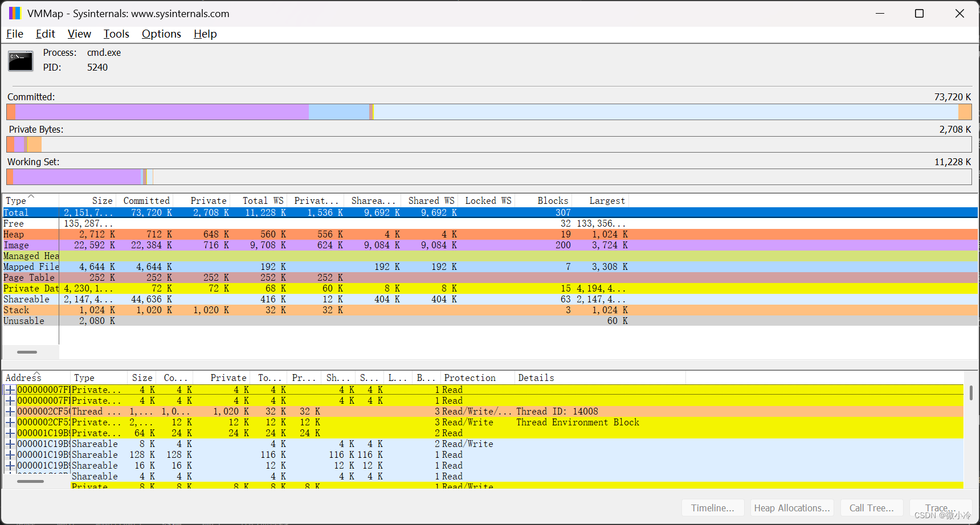The image size is (980, 525).
Task: Open the View menu
Action: click(79, 34)
